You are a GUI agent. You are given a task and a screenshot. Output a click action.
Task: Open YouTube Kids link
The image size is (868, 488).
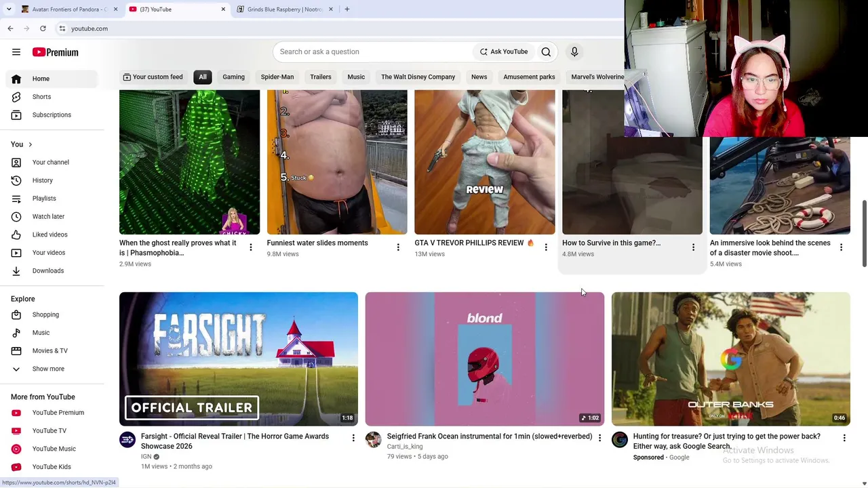pyautogui.click(x=52, y=467)
